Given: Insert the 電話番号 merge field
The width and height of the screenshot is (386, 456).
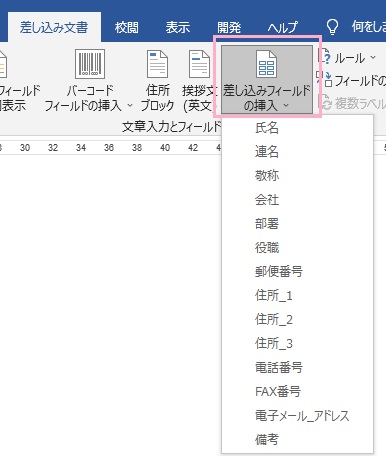Looking at the screenshot, I should [297, 368].
